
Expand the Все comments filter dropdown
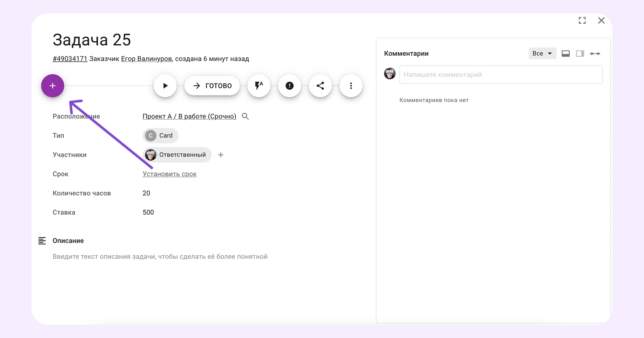click(542, 53)
